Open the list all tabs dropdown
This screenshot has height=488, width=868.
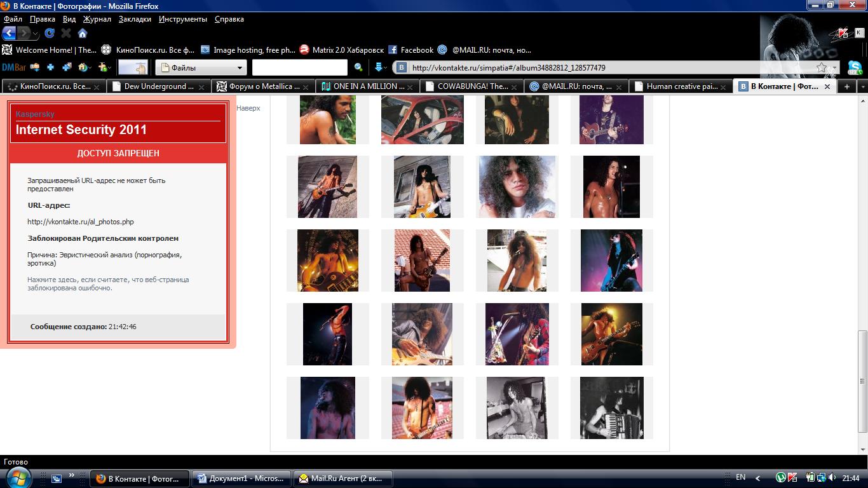pyautogui.click(x=862, y=86)
